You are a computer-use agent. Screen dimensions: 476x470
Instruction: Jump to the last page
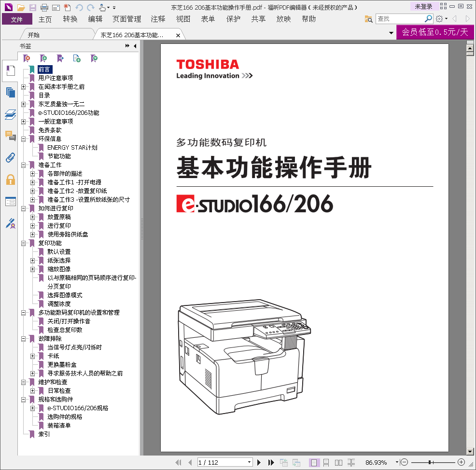click(x=271, y=462)
